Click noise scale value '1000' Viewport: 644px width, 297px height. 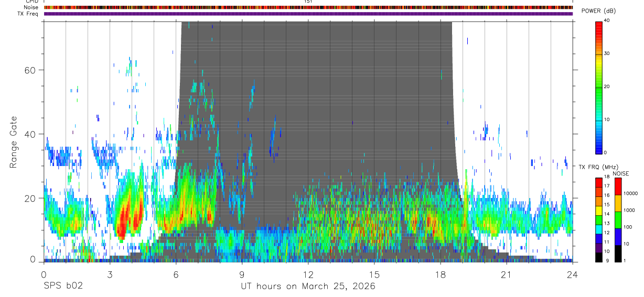point(630,210)
